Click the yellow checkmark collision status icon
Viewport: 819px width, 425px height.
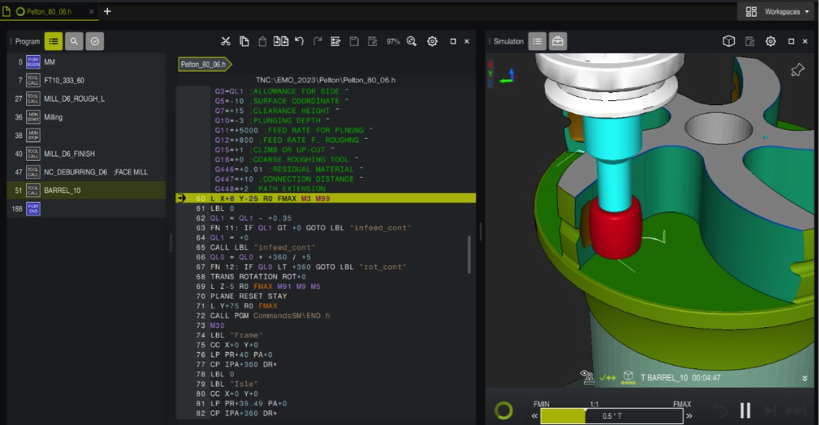point(607,377)
